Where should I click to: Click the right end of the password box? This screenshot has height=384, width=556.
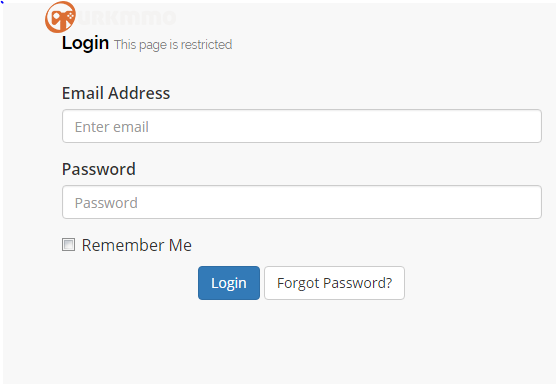click(530, 202)
